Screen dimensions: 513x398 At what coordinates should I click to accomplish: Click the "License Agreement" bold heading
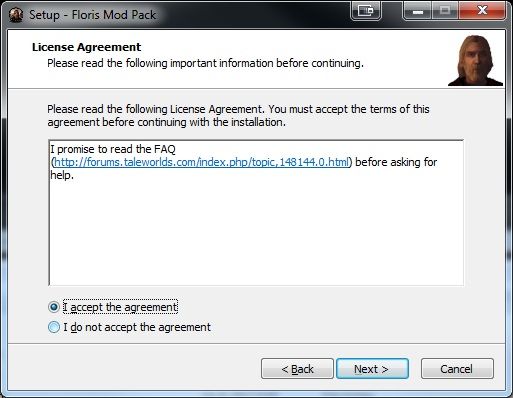coord(86,47)
